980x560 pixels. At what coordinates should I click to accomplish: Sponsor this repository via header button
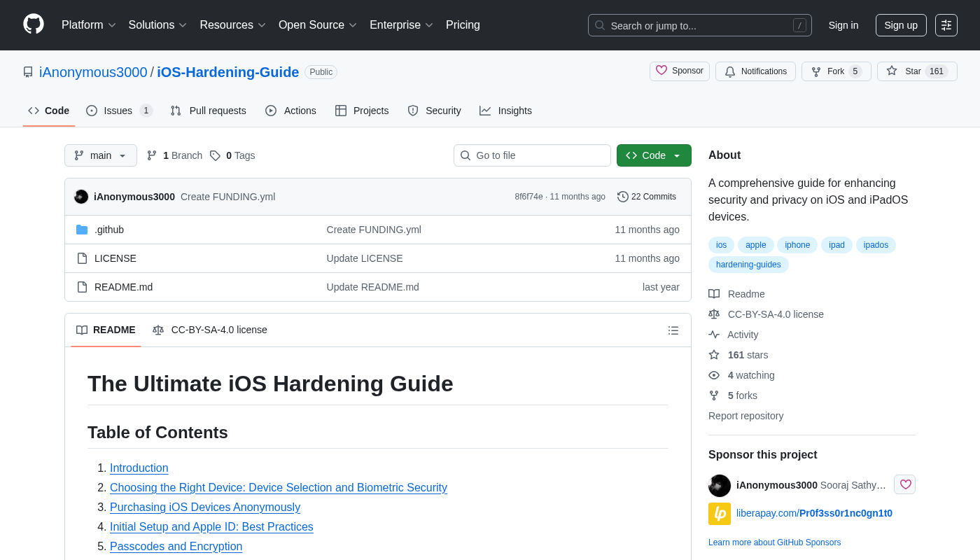tap(679, 71)
